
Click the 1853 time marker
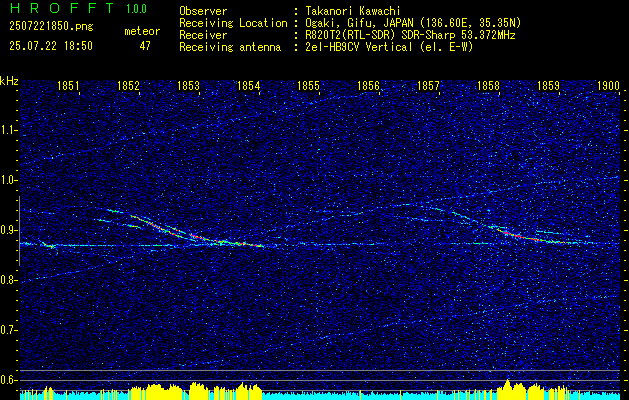188,86
